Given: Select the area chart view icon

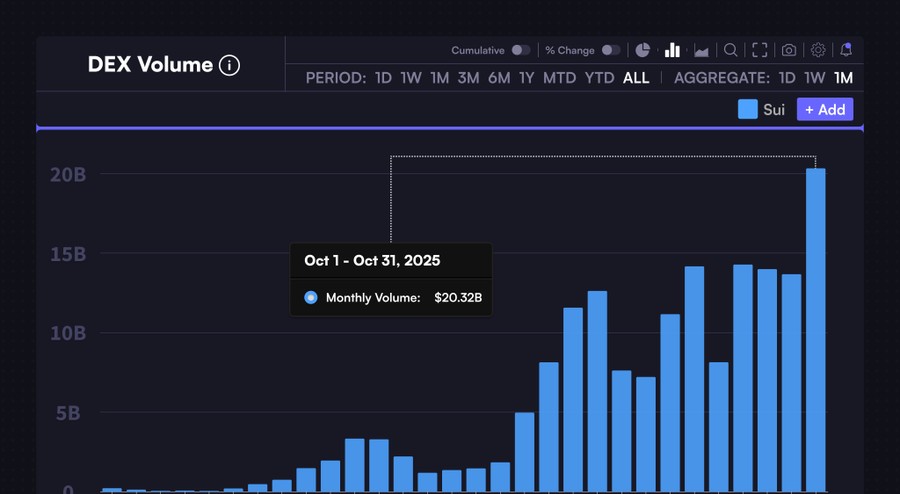Looking at the screenshot, I should tap(701, 50).
